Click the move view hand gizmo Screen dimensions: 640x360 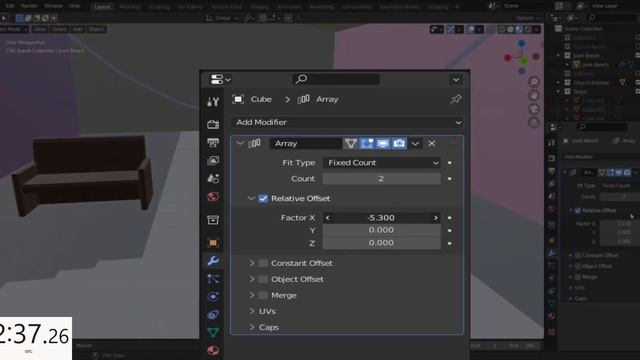pos(533,96)
